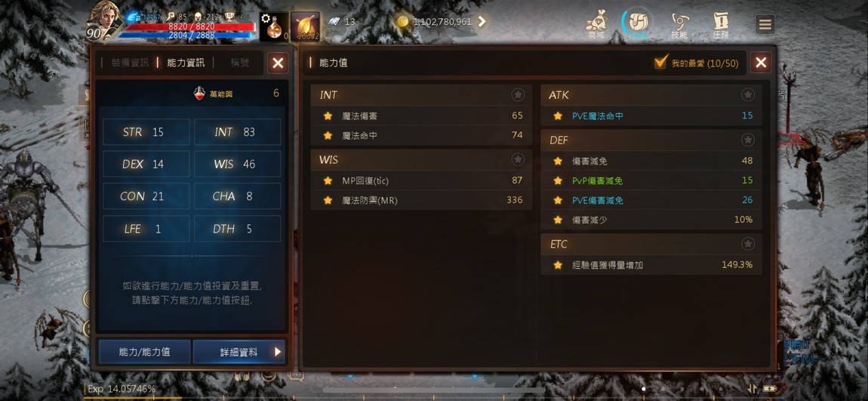This screenshot has height=401, width=868.
Task: Click the gold coin currency icon
Action: pos(402,22)
